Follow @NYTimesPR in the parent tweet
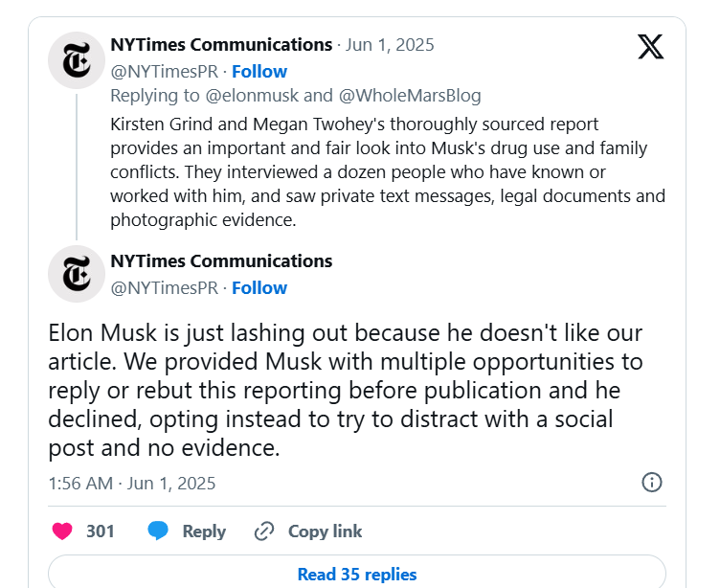 tap(259, 71)
